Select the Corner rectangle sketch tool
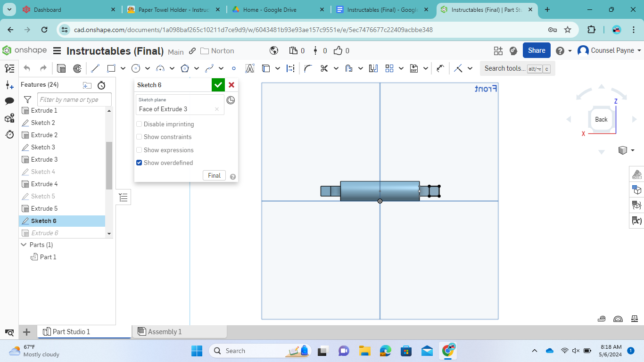 click(111, 68)
